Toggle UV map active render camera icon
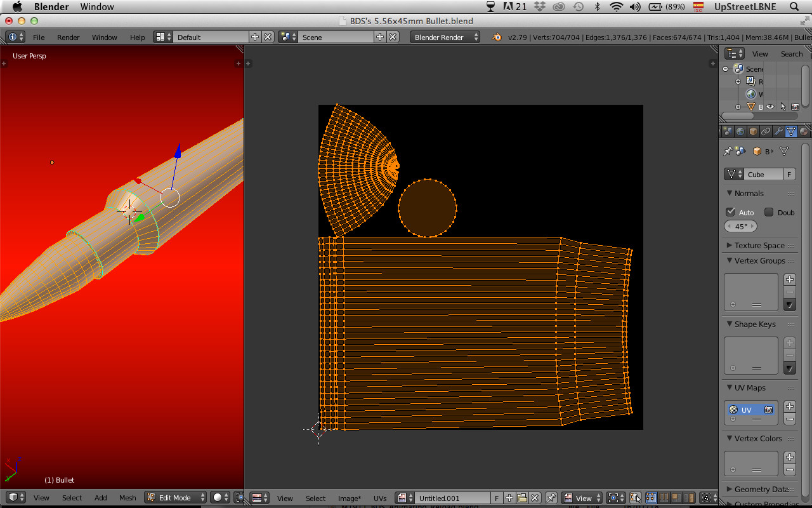Screen dimensions: 812x508 coord(768,410)
